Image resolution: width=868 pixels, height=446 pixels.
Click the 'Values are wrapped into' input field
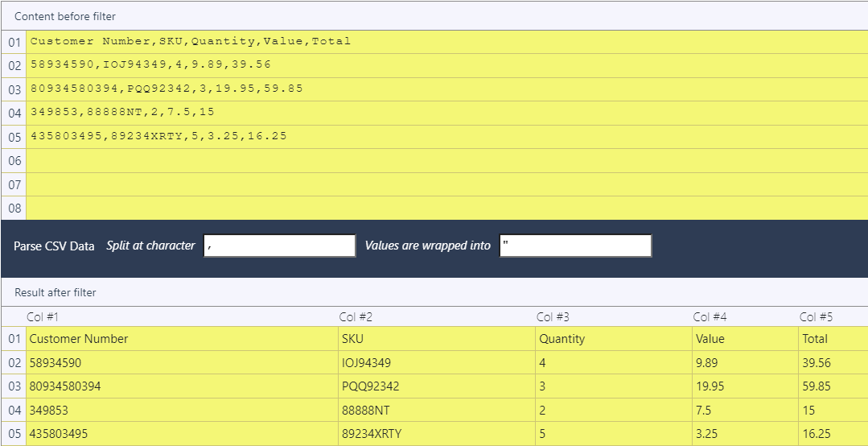tap(574, 246)
